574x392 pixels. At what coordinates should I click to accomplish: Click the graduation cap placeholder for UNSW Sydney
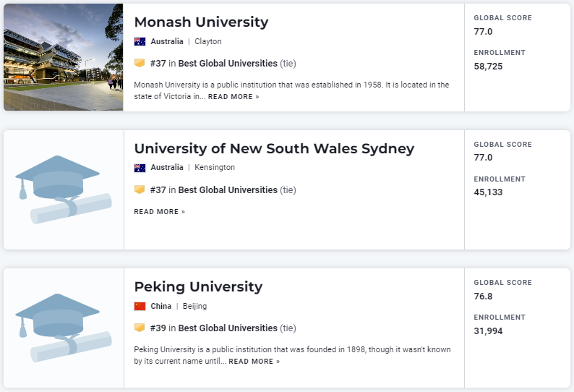64,189
